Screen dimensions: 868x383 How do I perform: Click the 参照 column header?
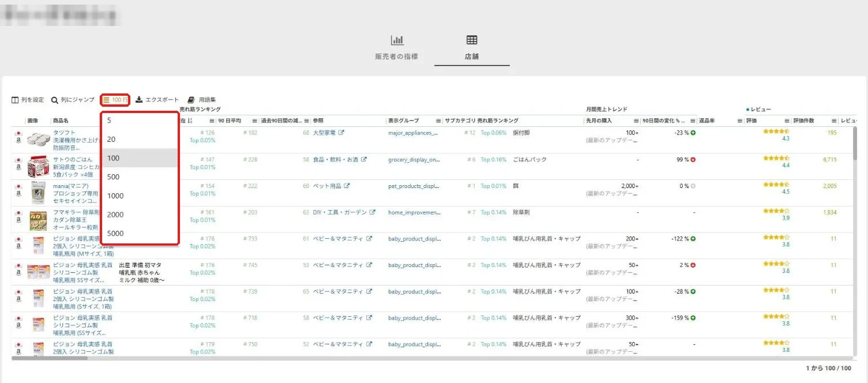[x=318, y=121]
